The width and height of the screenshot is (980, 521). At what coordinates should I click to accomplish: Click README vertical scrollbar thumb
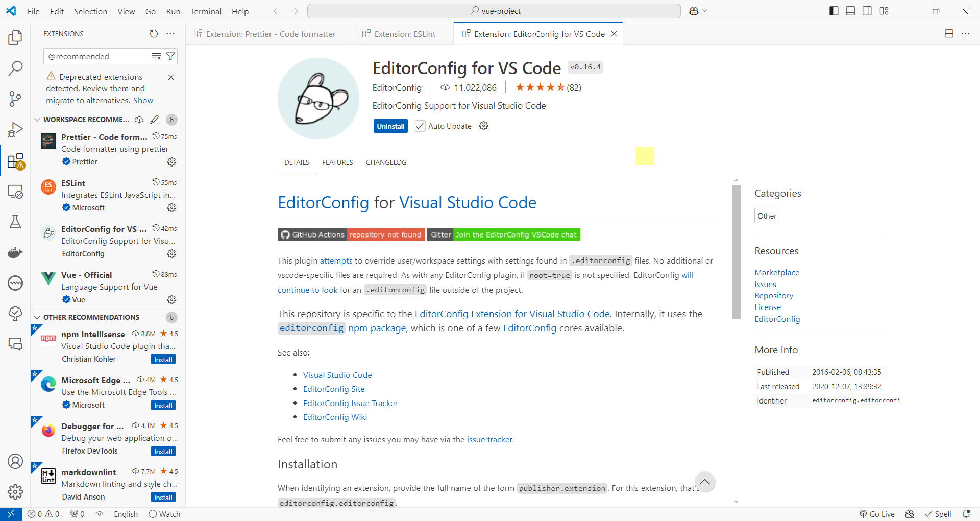(736, 251)
